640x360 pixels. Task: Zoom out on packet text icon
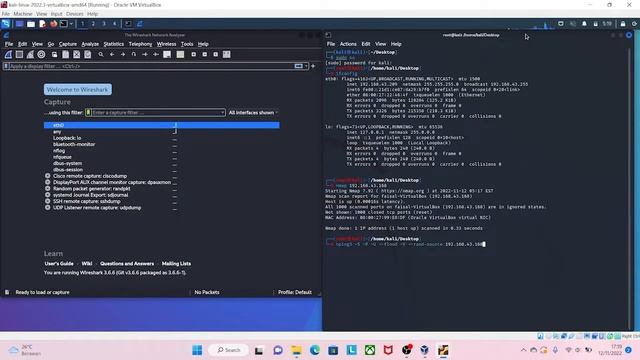(x=204, y=54)
